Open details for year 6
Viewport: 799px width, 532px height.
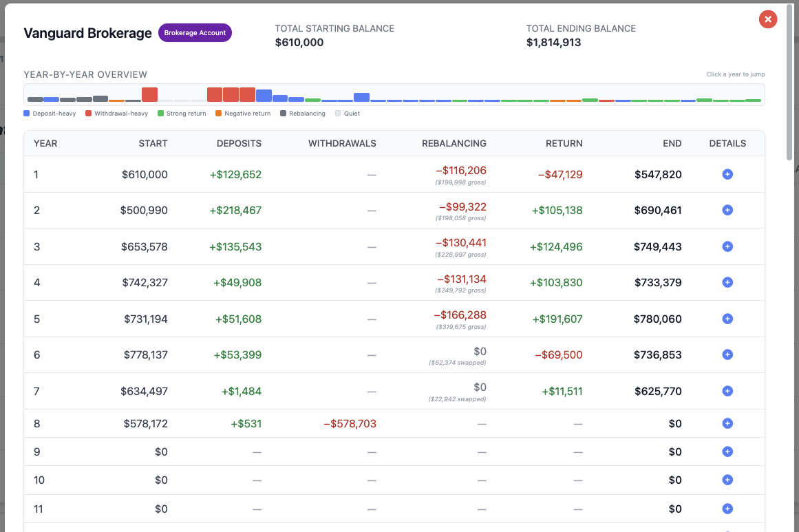[x=727, y=354]
